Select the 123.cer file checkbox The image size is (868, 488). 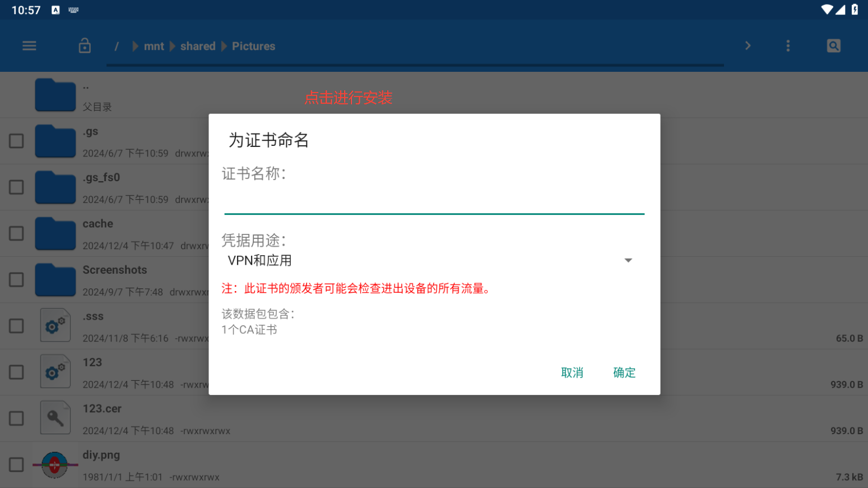point(16,418)
